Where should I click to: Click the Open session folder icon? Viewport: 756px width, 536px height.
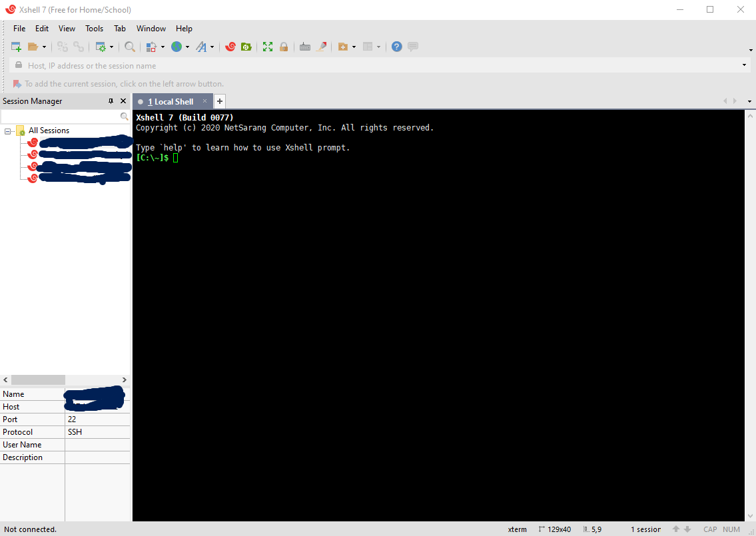coord(33,47)
